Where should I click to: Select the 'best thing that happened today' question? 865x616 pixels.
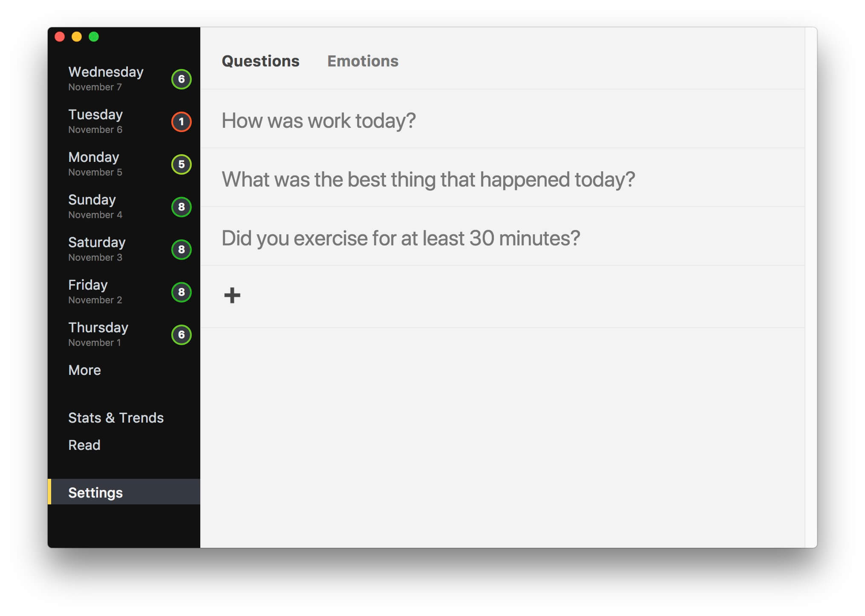(428, 179)
